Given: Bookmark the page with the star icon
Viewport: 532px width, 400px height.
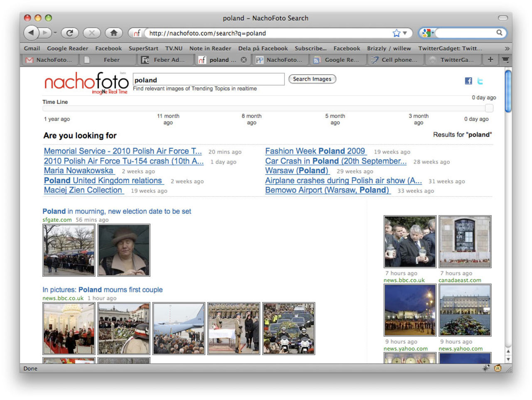Looking at the screenshot, I should (x=397, y=33).
